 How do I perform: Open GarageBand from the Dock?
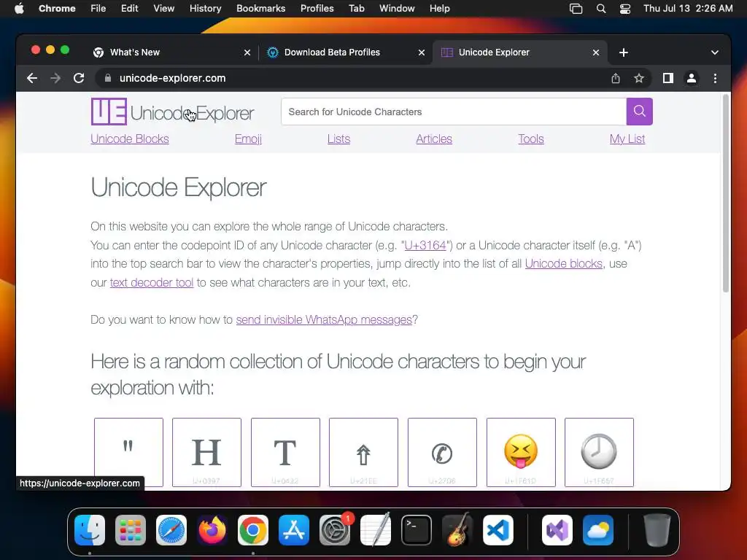(x=457, y=530)
